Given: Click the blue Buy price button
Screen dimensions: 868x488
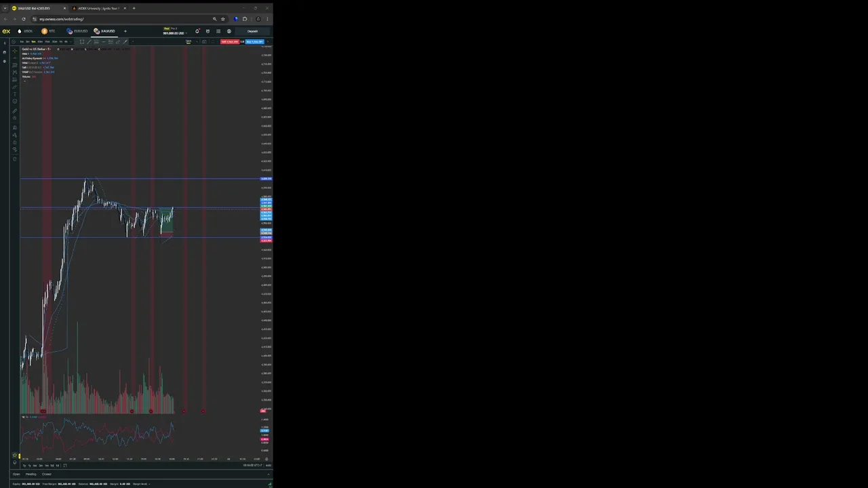Looking at the screenshot, I should (254, 42).
